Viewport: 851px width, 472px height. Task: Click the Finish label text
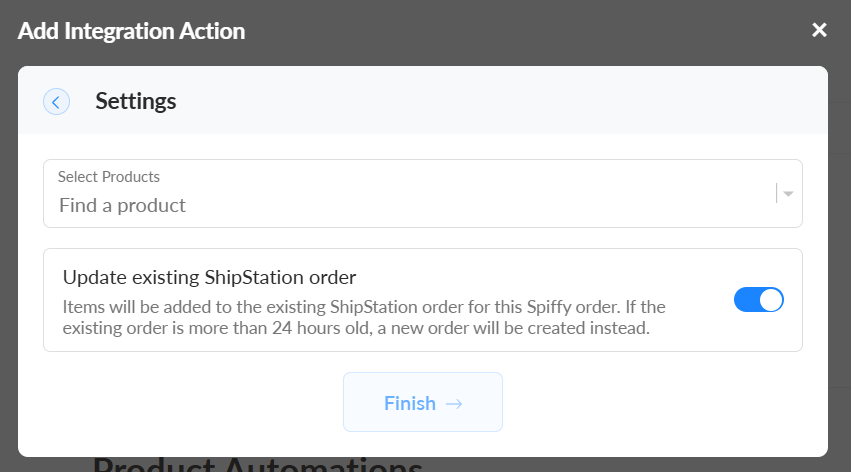click(410, 403)
